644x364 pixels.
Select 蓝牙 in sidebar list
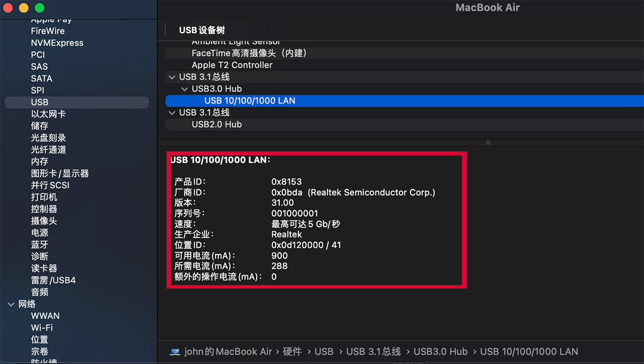click(40, 244)
